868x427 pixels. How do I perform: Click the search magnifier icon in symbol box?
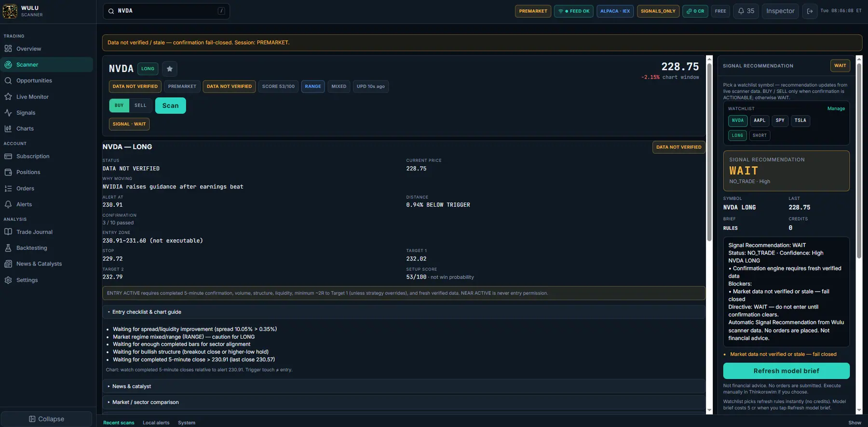pyautogui.click(x=111, y=11)
